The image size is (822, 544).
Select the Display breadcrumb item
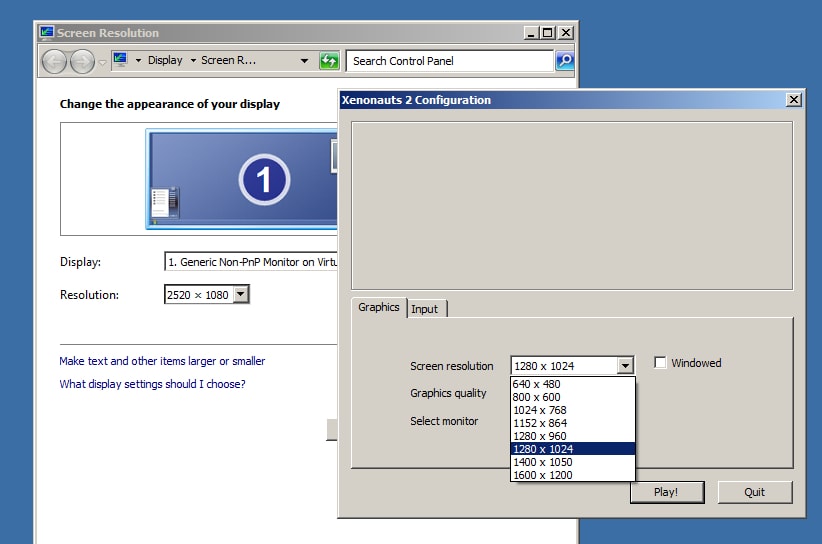pos(165,60)
